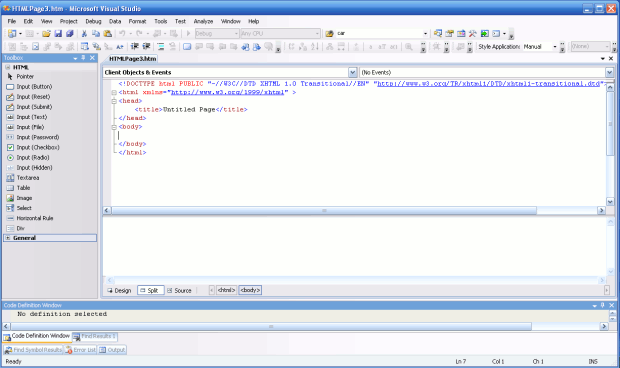Switch to the Output tab
This screenshot has height=368, width=620.
[112, 350]
